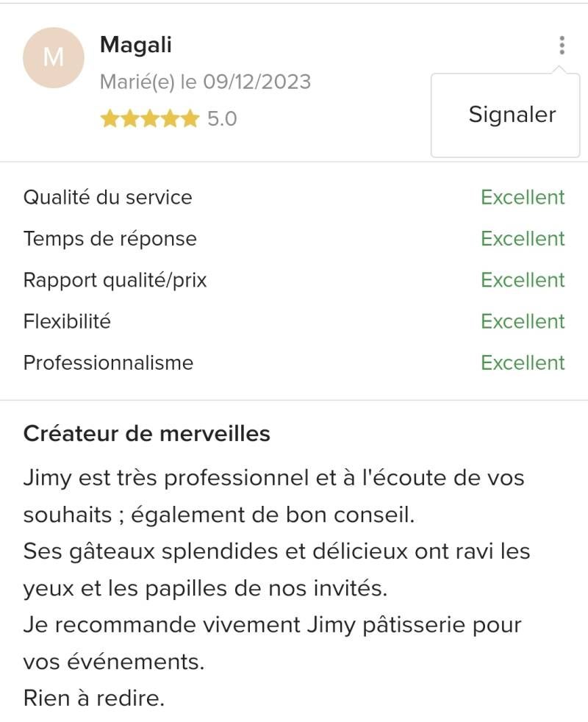
Task: Click the five-star rating icons
Action: coord(149,118)
